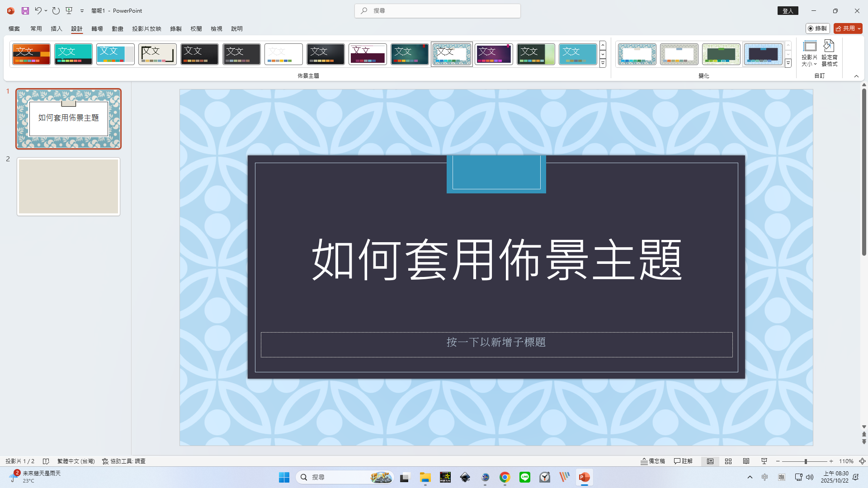Open the Transitions (轉場) tab
This screenshot has width=868, height=488.
[97, 28]
